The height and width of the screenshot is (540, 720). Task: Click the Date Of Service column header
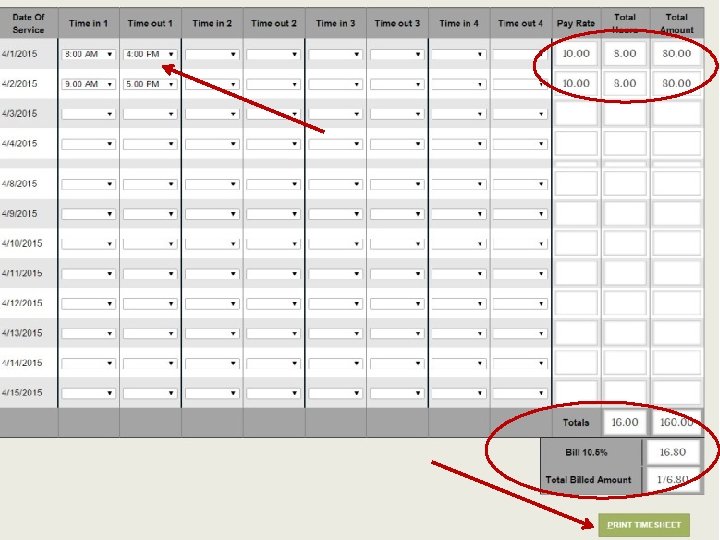pos(28,23)
